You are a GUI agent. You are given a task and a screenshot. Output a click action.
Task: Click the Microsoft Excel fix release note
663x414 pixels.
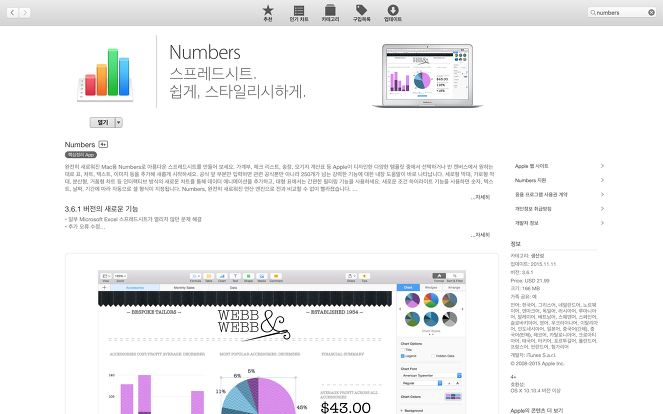pyautogui.click(x=134, y=219)
